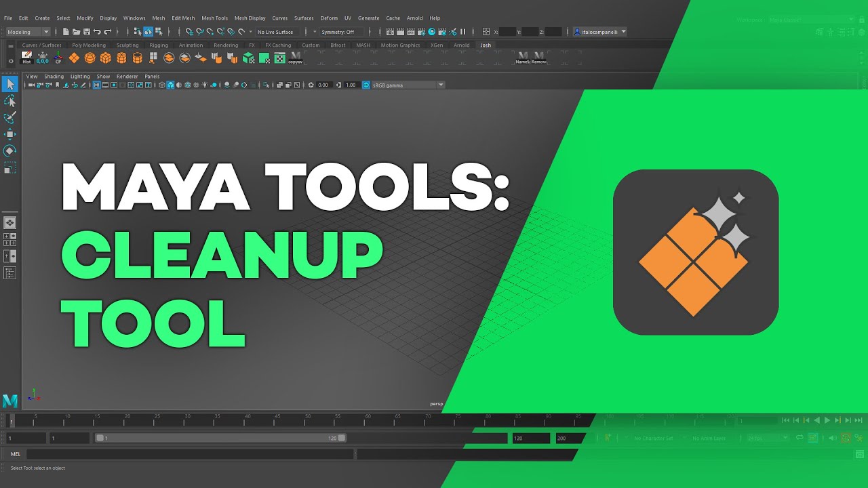Open the viewport Shading menu
Image resolution: width=868 pixels, height=488 pixels.
[54, 77]
